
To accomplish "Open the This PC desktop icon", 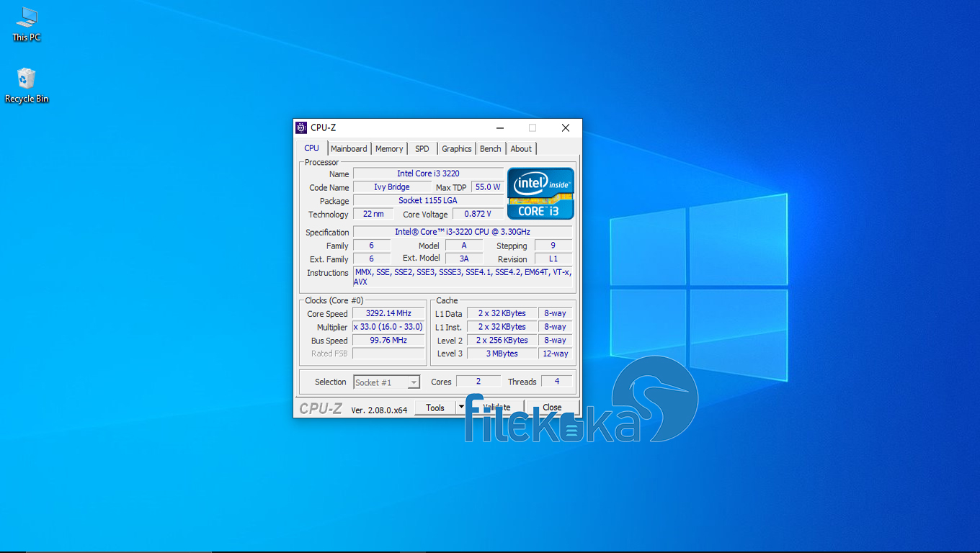I will pos(27,24).
